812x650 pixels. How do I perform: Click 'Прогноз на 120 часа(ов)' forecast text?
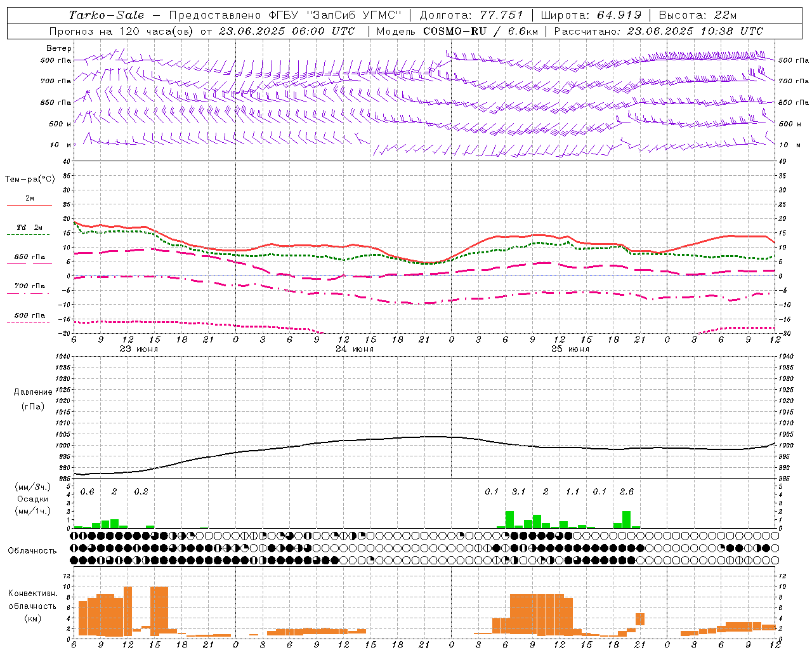pos(122,31)
